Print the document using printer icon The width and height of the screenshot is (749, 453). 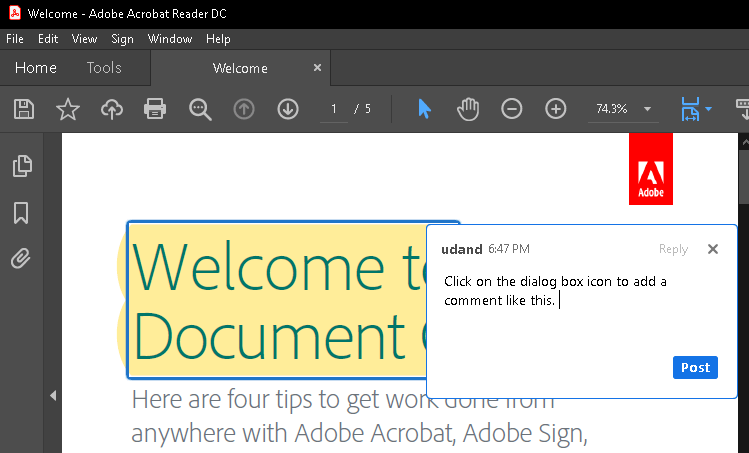tap(155, 109)
